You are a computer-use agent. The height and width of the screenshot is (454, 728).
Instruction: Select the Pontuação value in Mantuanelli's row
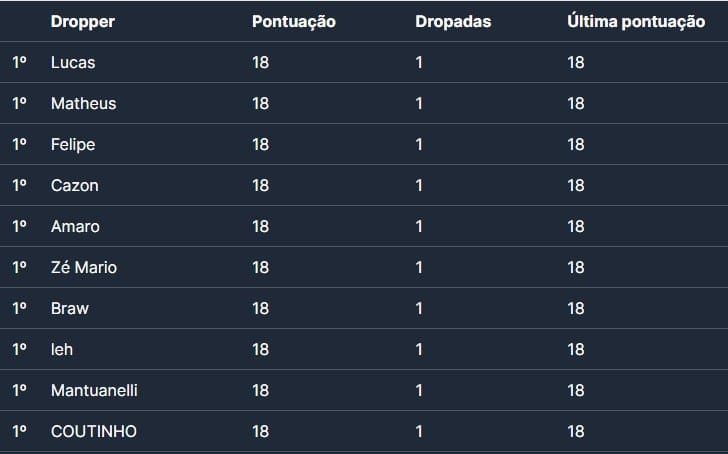[261, 391]
